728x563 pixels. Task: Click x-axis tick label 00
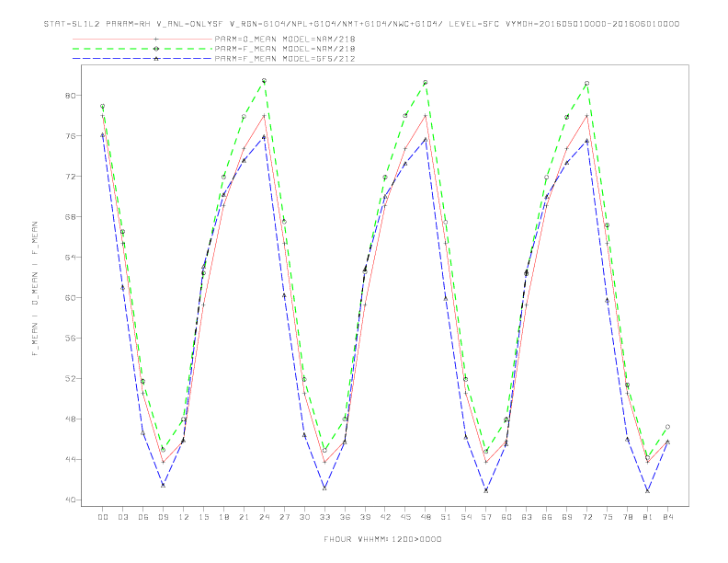click(103, 517)
